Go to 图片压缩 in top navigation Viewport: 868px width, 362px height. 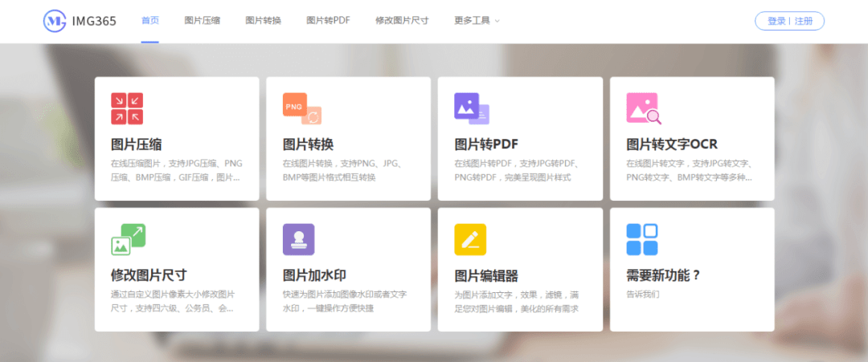pos(202,21)
